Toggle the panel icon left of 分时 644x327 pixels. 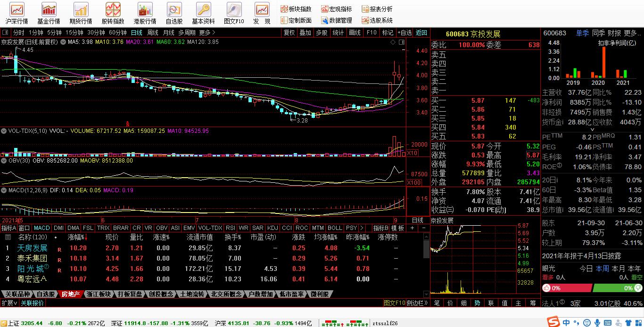[6, 33]
